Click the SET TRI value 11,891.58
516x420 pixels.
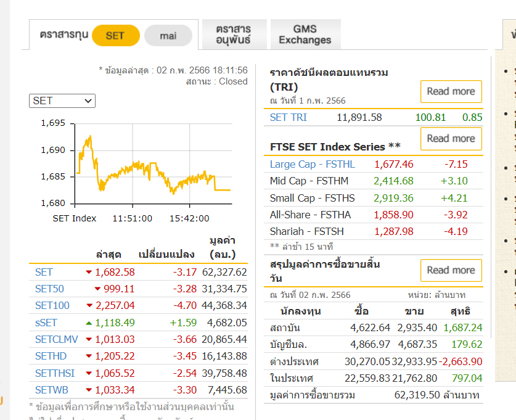pyautogui.click(x=359, y=117)
